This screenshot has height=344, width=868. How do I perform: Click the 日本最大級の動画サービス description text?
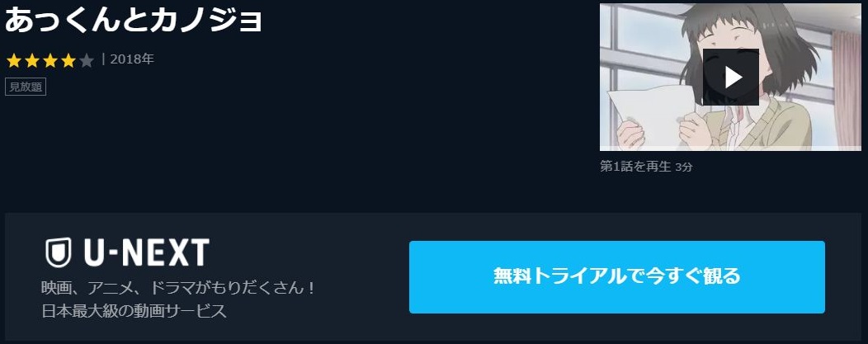(134, 311)
